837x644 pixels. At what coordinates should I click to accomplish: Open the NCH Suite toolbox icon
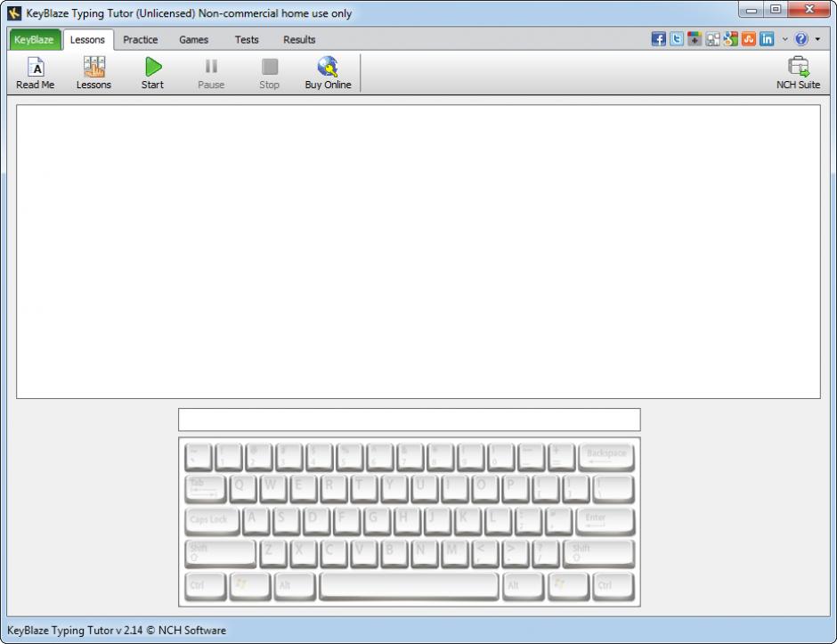tap(798, 73)
